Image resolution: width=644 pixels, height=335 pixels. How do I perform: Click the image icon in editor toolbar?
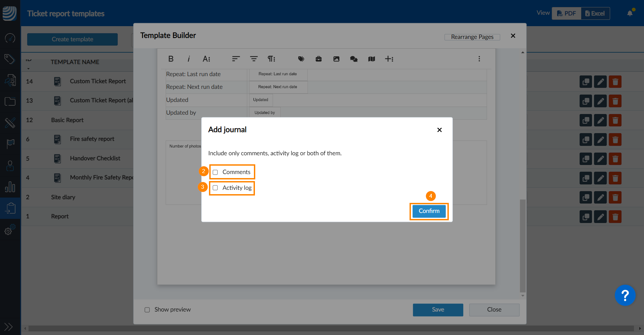pos(336,59)
